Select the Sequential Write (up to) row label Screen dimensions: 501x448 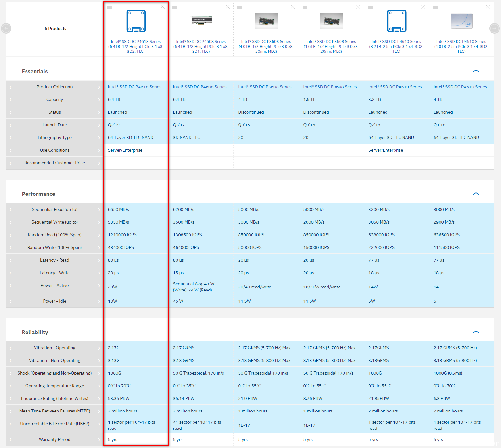[x=55, y=222]
